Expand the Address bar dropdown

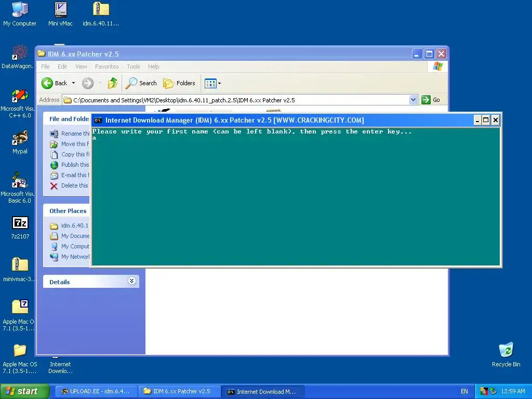coord(413,100)
